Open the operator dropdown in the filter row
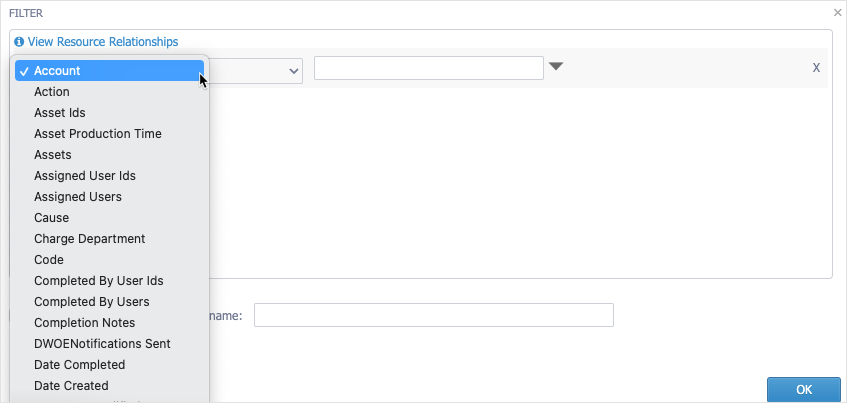The width and height of the screenshot is (847, 403). [x=256, y=71]
